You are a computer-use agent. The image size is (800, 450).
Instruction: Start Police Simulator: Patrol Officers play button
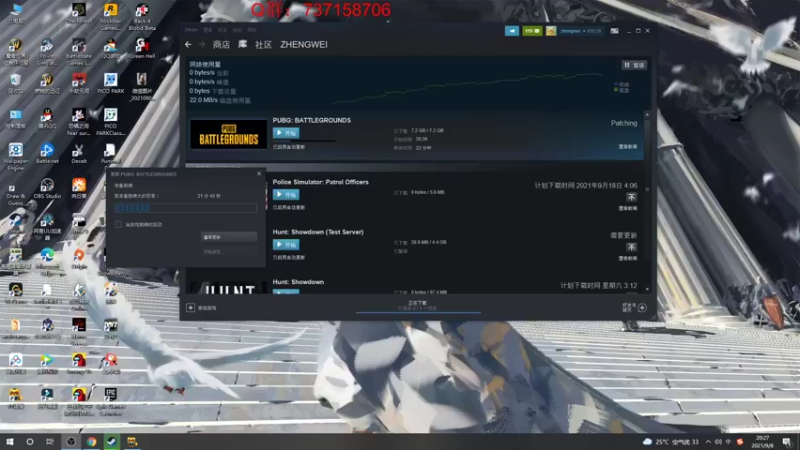pos(286,195)
